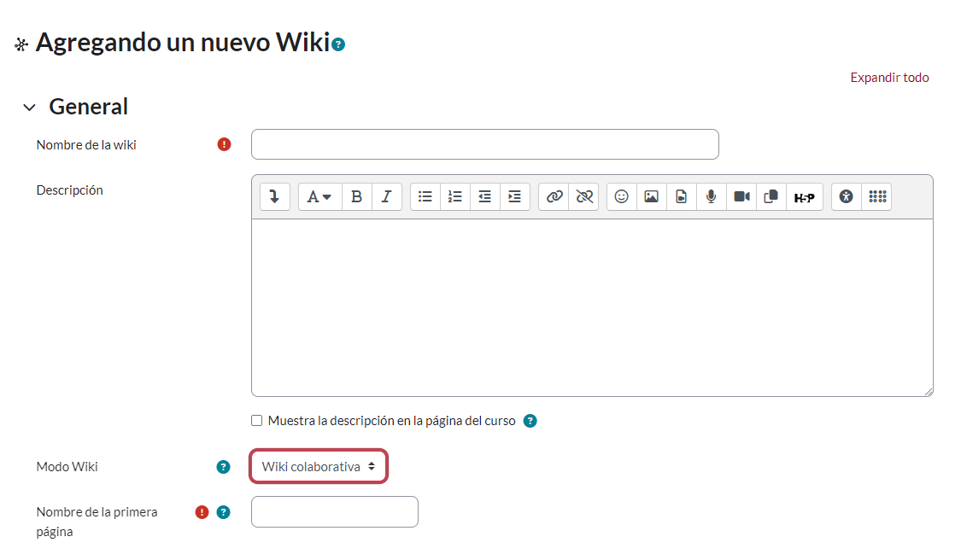Open the emoji picker
The width and height of the screenshot is (955, 560).
click(622, 197)
